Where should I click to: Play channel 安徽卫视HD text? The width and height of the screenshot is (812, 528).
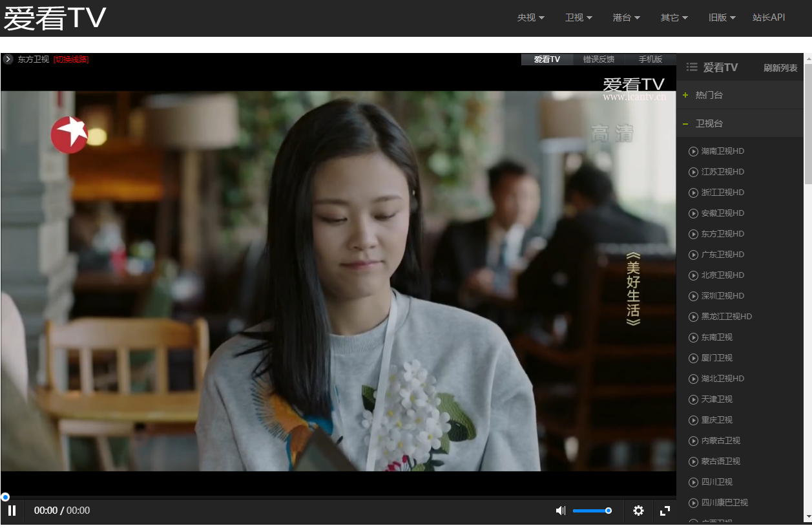click(723, 213)
